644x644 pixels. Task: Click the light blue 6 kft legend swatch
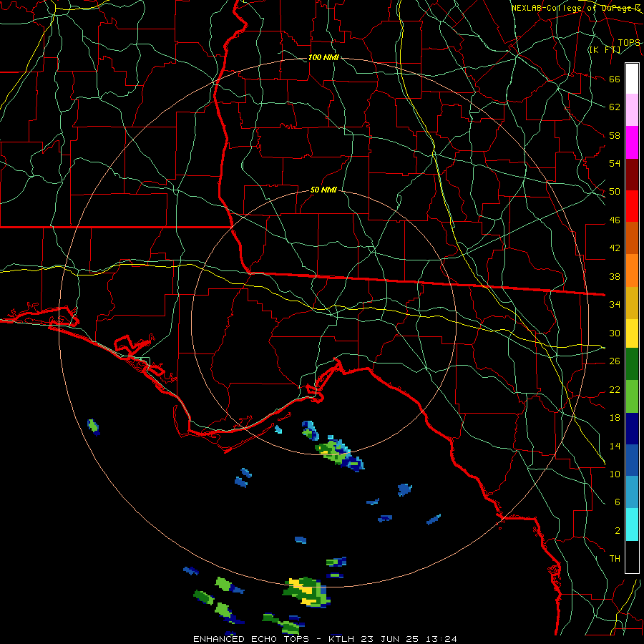click(632, 492)
